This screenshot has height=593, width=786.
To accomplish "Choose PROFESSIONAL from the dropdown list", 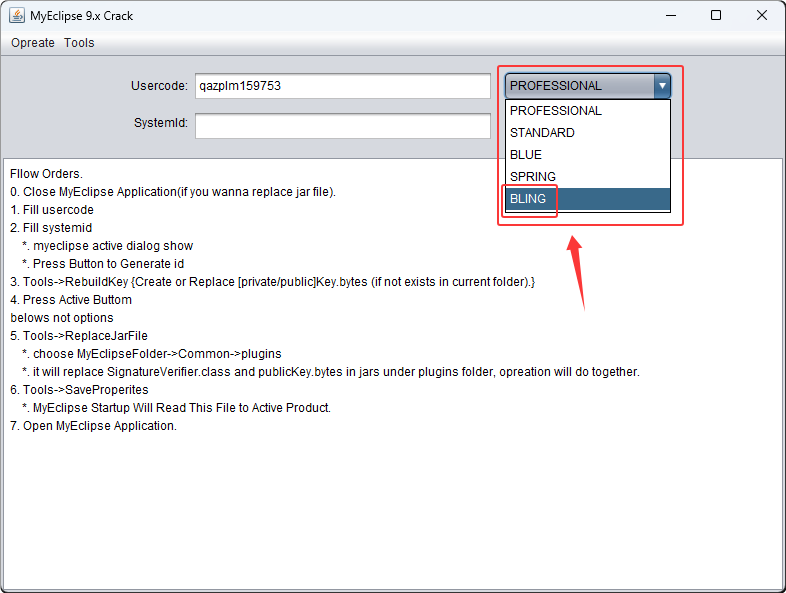I will pyautogui.click(x=587, y=111).
